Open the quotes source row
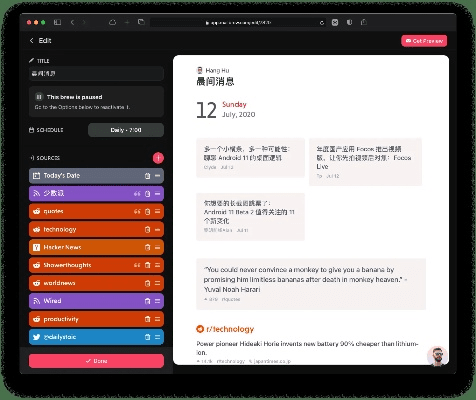The height and width of the screenshot is (400, 476). click(x=96, y=211)
